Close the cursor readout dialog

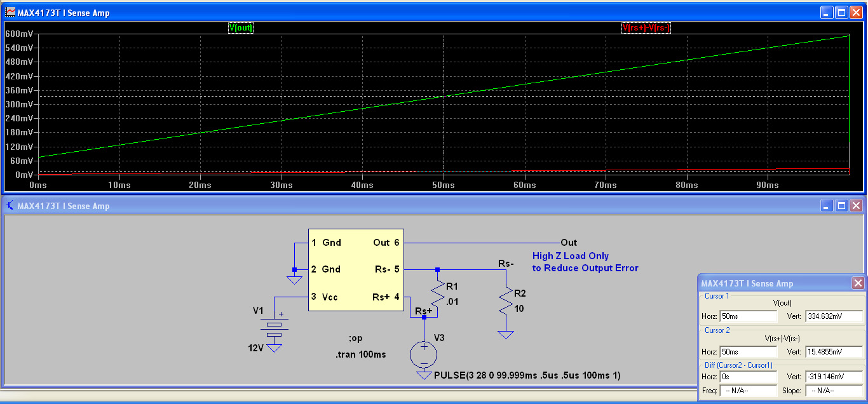(x=858, y=283)
